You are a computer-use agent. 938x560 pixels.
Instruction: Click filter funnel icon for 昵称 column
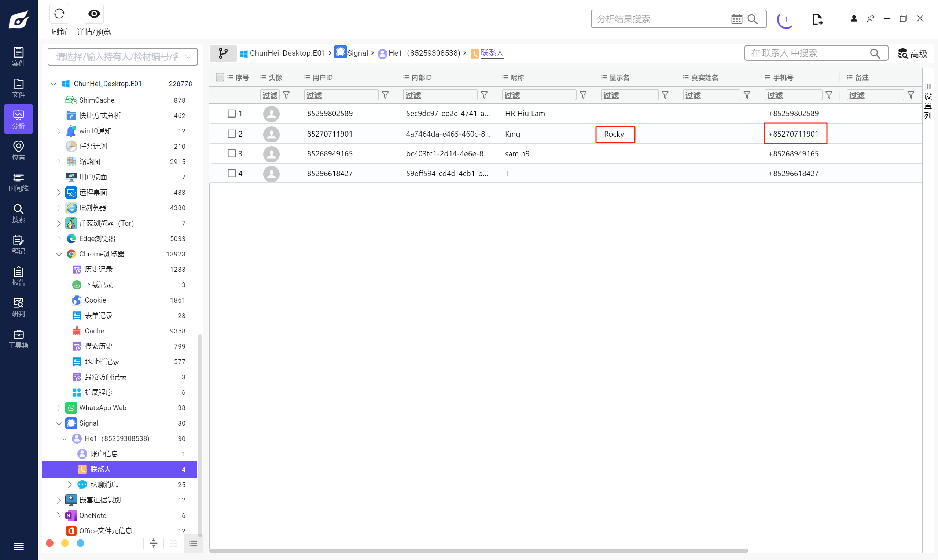583,95
